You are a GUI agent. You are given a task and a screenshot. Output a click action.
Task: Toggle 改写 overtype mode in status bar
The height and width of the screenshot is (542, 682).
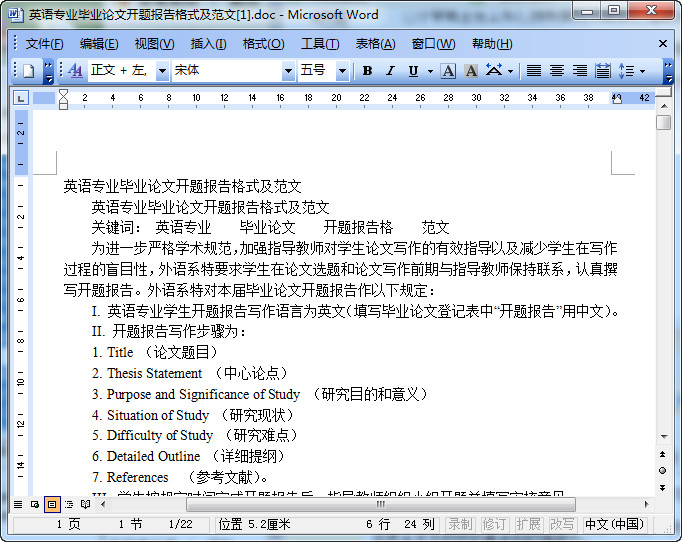point(562,525)
